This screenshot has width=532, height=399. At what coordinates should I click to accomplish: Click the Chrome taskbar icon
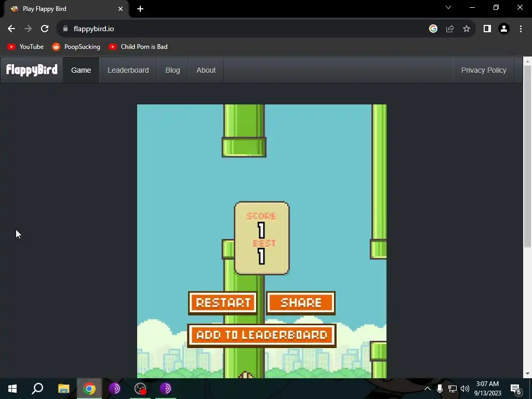[89, 389]
